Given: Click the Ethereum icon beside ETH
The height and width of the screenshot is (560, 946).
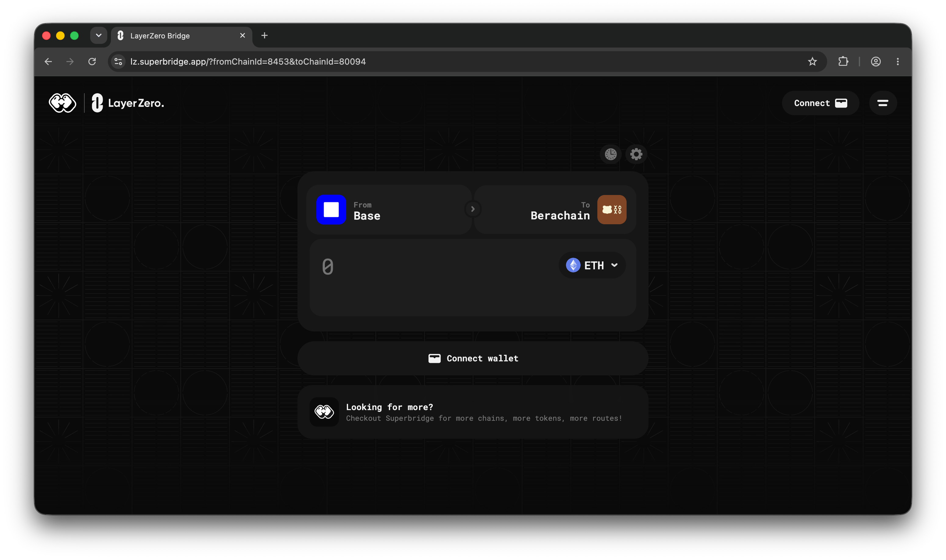Looking at the screenshot, I should point(573,265).
